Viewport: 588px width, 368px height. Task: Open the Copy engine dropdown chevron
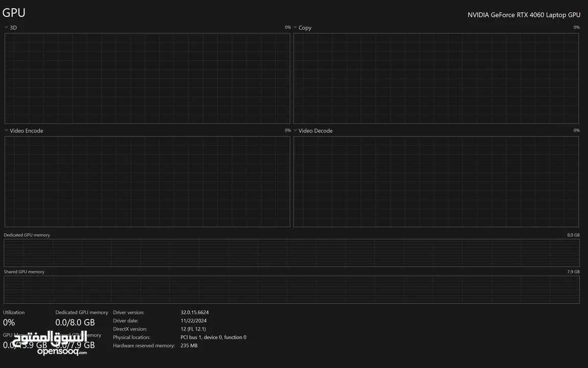coord(295,27)
